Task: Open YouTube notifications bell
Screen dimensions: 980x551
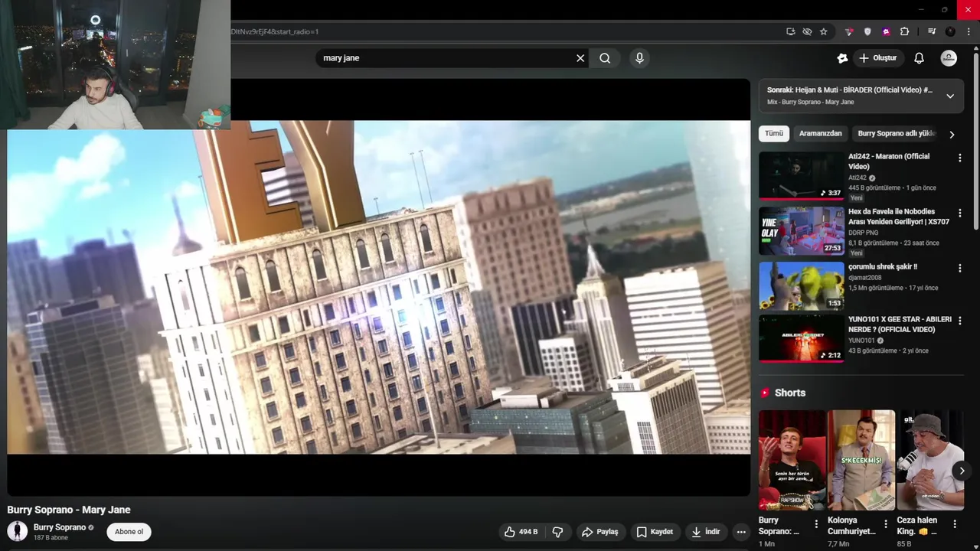Action: pyautogui.click(x=919, y=58)
